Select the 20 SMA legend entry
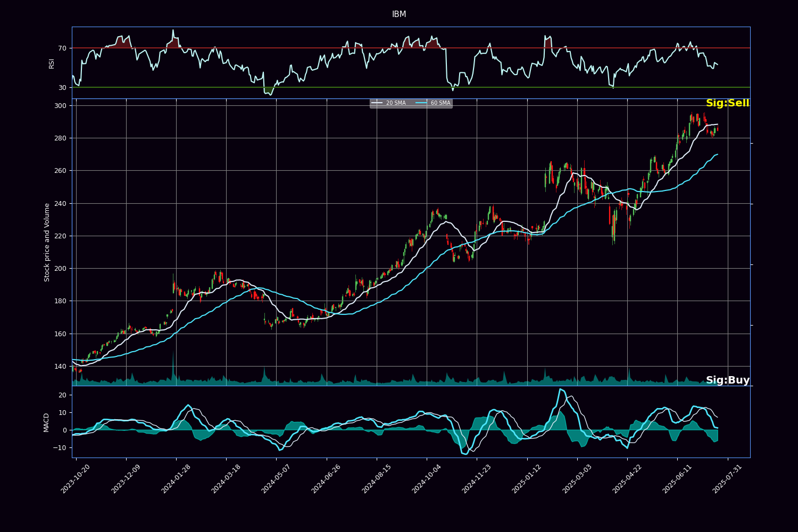 [389, 103]
